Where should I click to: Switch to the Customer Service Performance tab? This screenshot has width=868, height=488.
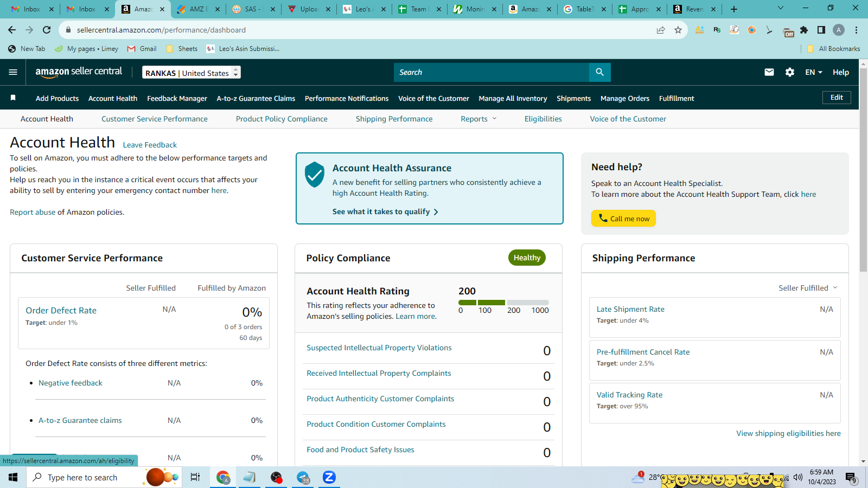tap(155, 119)
